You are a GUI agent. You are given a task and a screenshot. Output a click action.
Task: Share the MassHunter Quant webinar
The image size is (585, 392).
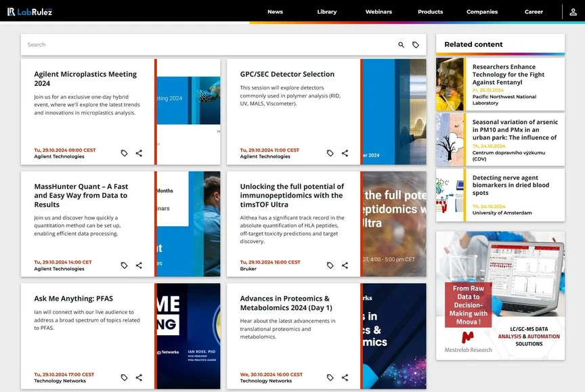(139, 265)
